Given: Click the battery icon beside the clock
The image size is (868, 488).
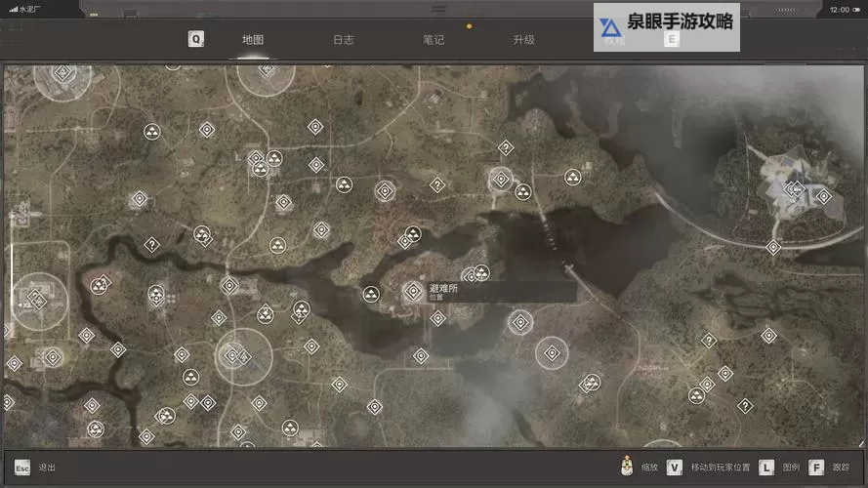Looking at the screenshot, I should (x=856, y=10).
